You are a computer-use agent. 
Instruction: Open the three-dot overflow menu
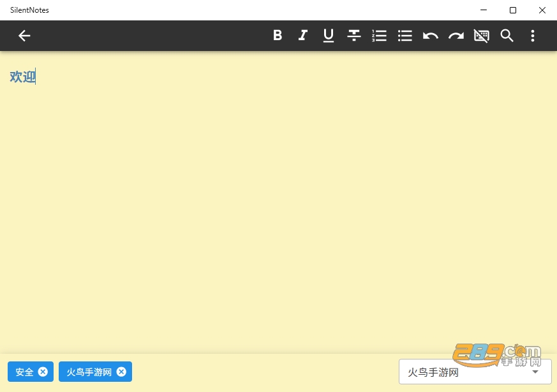pos(533,36)
